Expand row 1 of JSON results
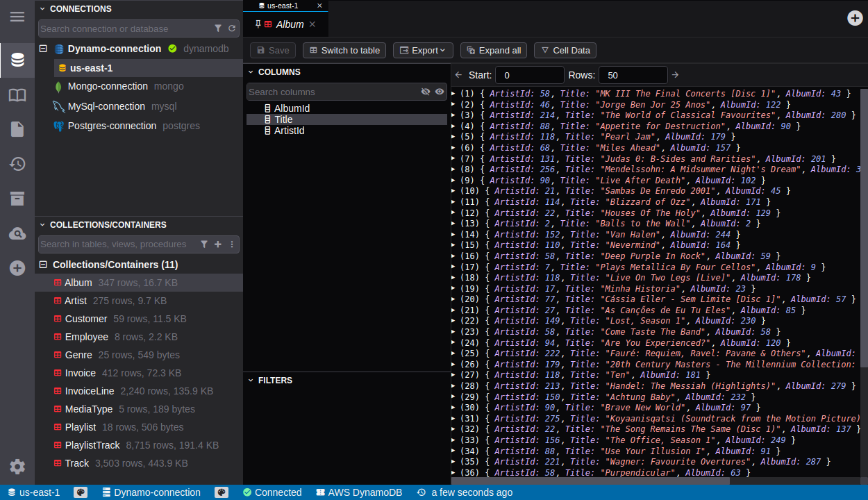868x500 pixels. 453,93
